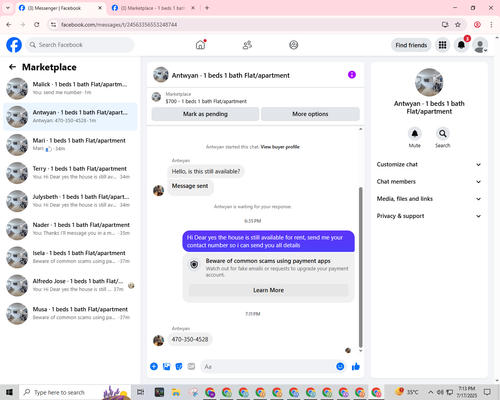Select the Messenger | Facebook browser tab

coord(60,8)
